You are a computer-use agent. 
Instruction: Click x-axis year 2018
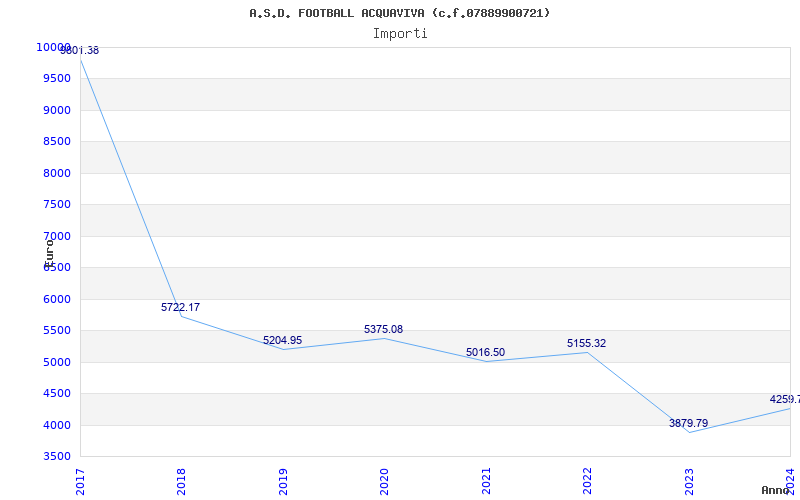coord(181,481)
